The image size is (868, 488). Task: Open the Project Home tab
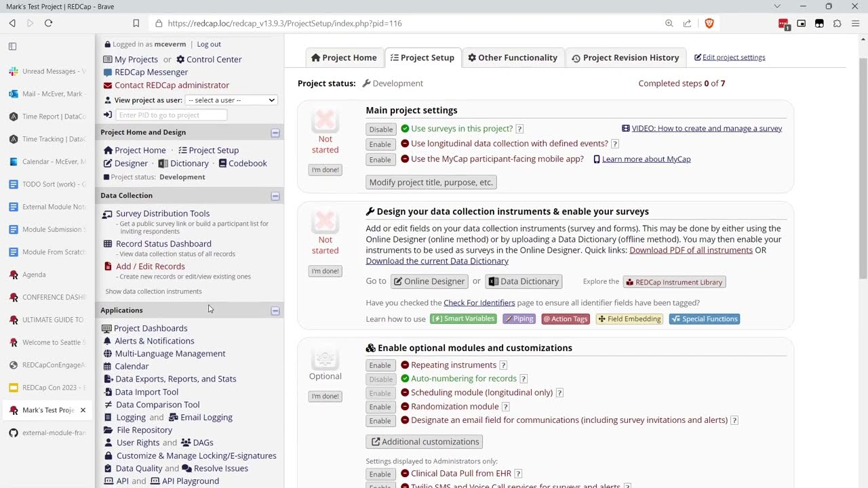point(344,58)
